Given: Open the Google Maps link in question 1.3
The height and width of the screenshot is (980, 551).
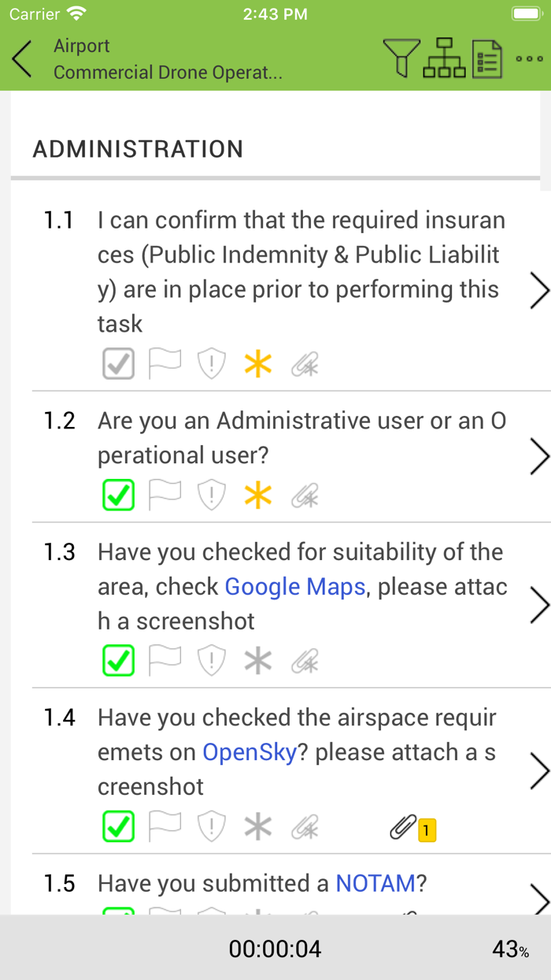Looking at the screenshot, I should tap(294, 586).
